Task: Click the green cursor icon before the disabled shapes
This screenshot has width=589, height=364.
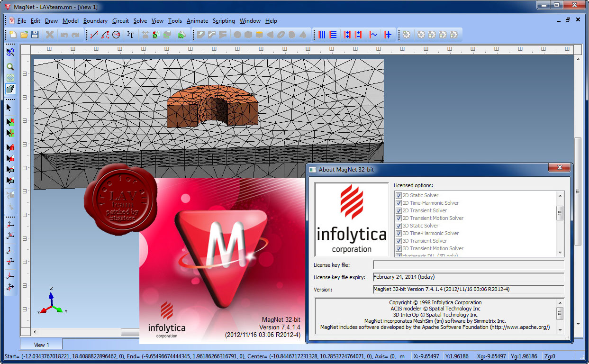Action: pos(181,35)
